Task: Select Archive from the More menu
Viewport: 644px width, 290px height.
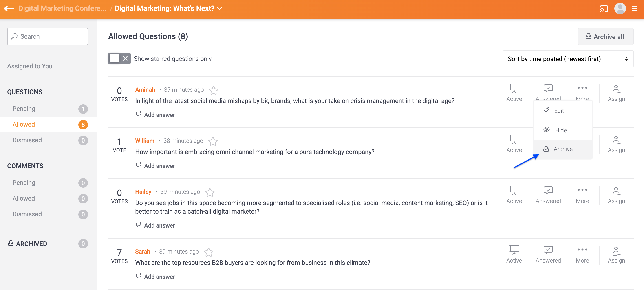Action: point(563,149)
